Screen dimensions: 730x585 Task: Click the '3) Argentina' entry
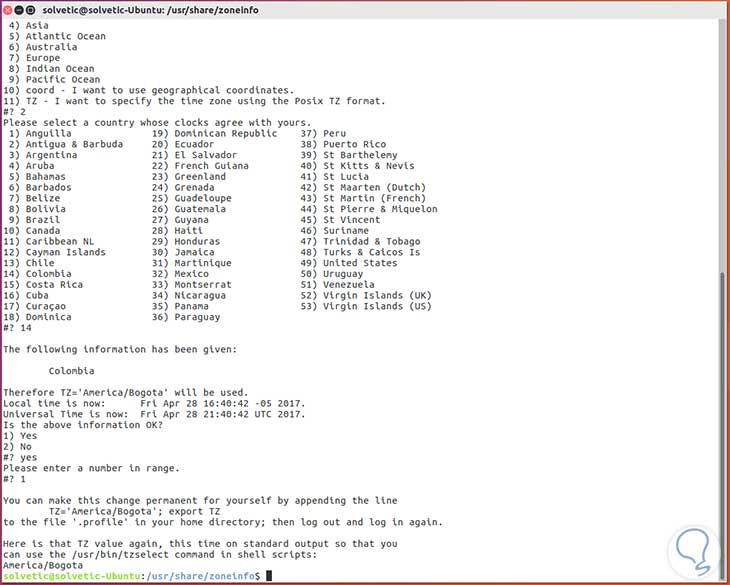click(x=43, y=155)
